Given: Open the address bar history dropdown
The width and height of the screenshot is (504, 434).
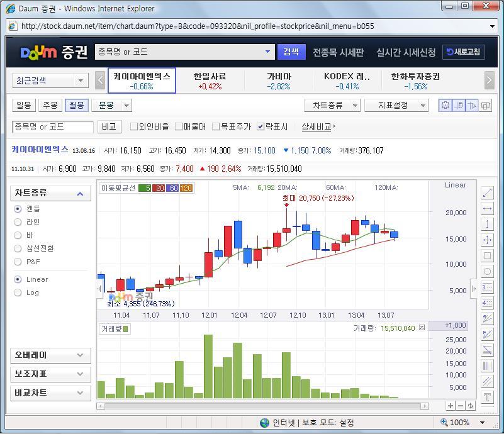Looking at the screenshot, I should click(492, 26).
